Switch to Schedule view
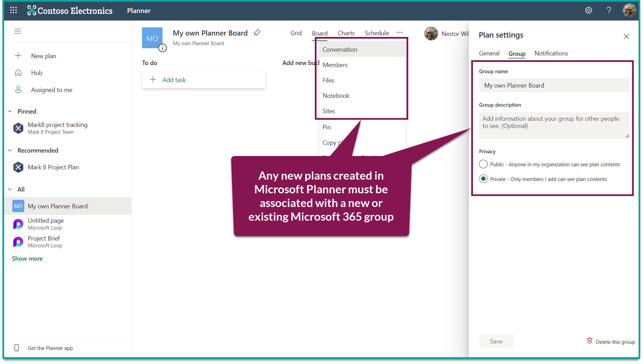643x364 pixels. [x=377, y=33]
